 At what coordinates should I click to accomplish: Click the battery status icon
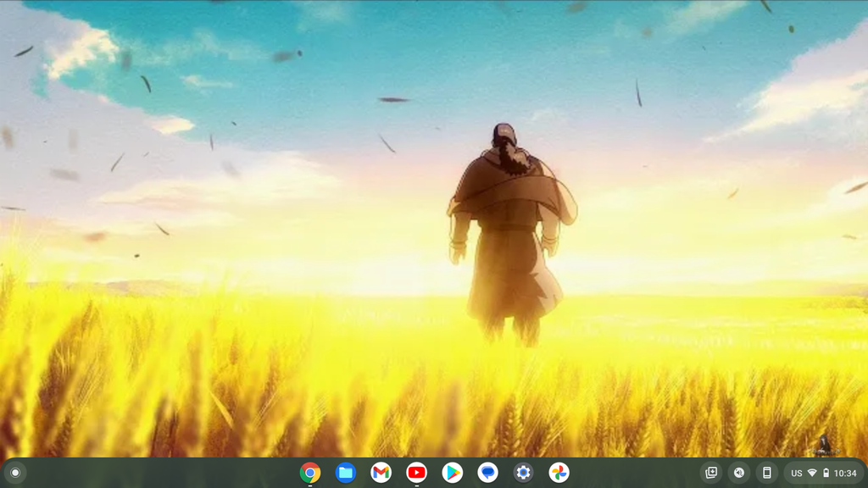(x=826, y=473)
